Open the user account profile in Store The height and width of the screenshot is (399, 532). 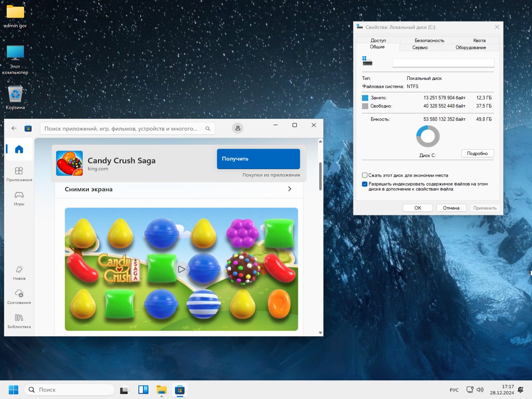238,128
